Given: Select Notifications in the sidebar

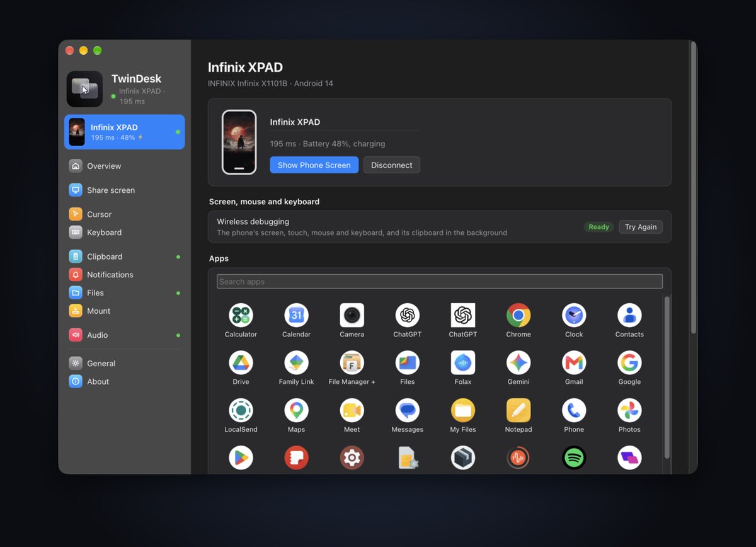Looking at the screenshot, I should tap(124, 275).
